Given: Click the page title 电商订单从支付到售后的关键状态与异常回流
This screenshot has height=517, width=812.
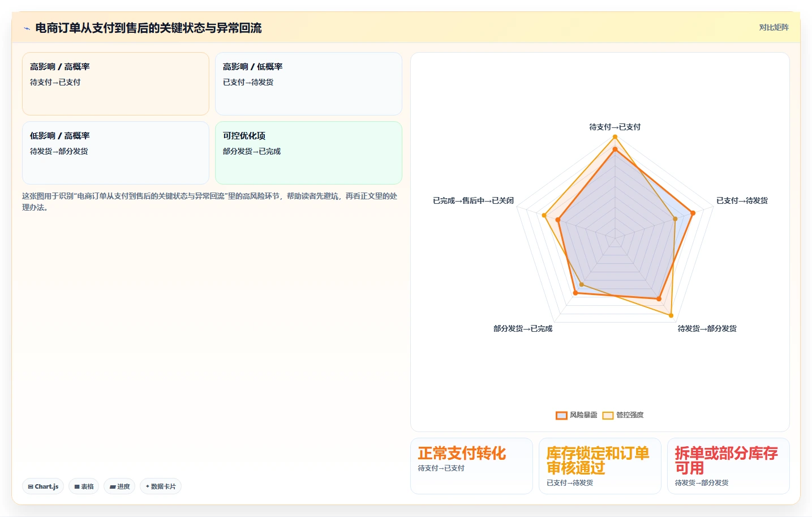Looking at the screenshot, I should coord(148,28).
